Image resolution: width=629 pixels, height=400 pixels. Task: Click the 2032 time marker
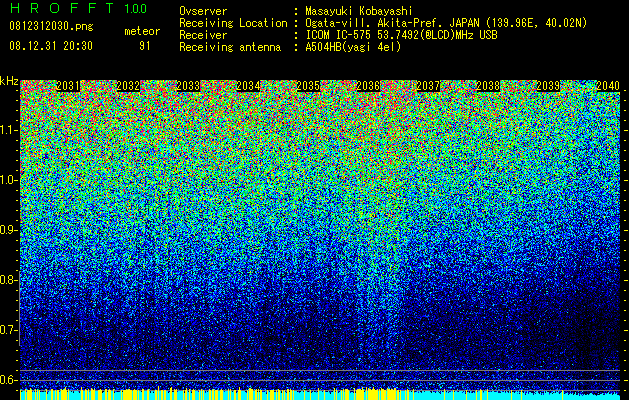(128, 86)
